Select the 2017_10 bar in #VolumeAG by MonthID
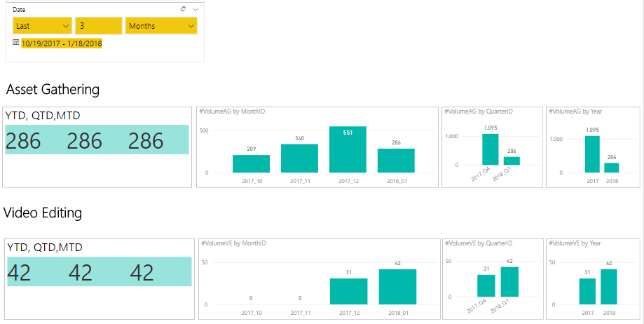 [x=251, y=163]
